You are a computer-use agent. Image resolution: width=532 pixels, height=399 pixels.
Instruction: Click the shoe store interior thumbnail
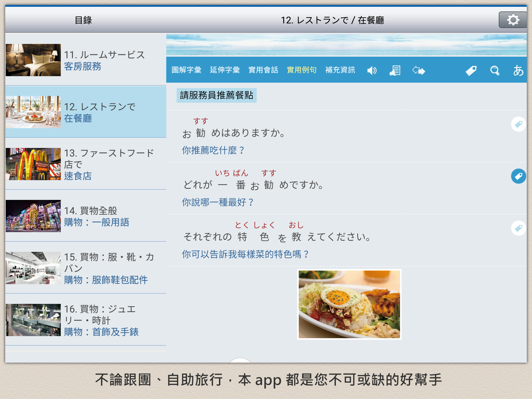click(x=33, y=268)
